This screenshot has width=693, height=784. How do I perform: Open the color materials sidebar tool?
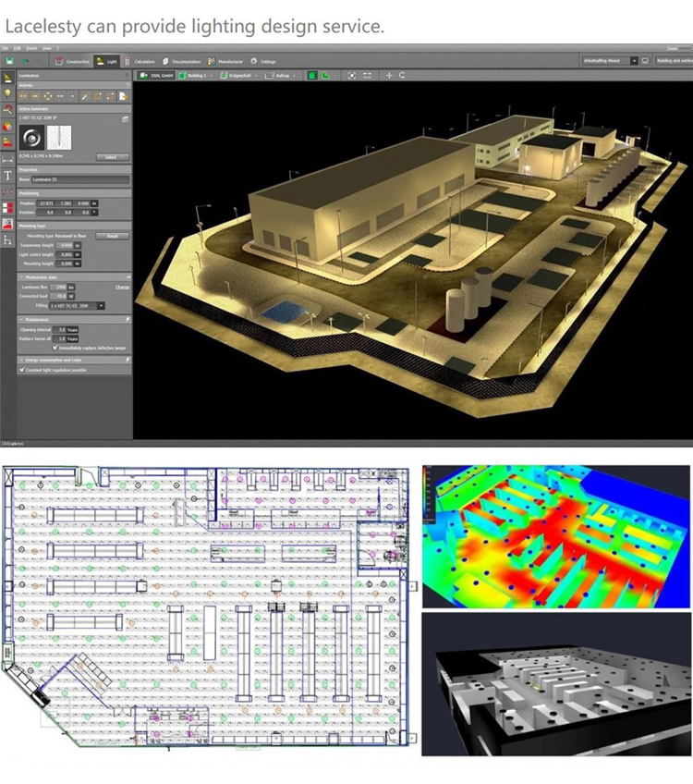tap(7, 127)
